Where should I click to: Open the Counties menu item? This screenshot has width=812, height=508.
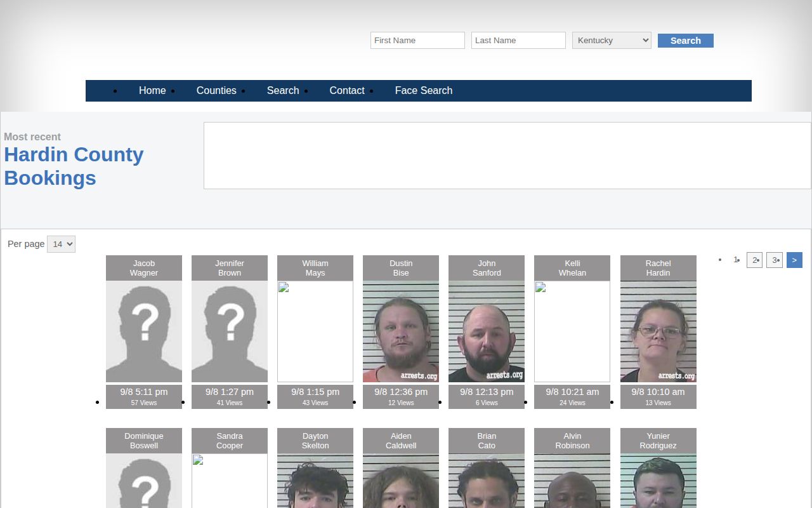[216, 90]
